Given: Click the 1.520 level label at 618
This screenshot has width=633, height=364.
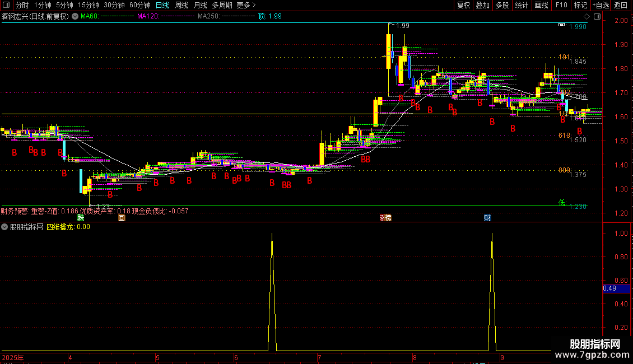Looking at the screenshot, I should pyautogui.click(x=578, y=140).
